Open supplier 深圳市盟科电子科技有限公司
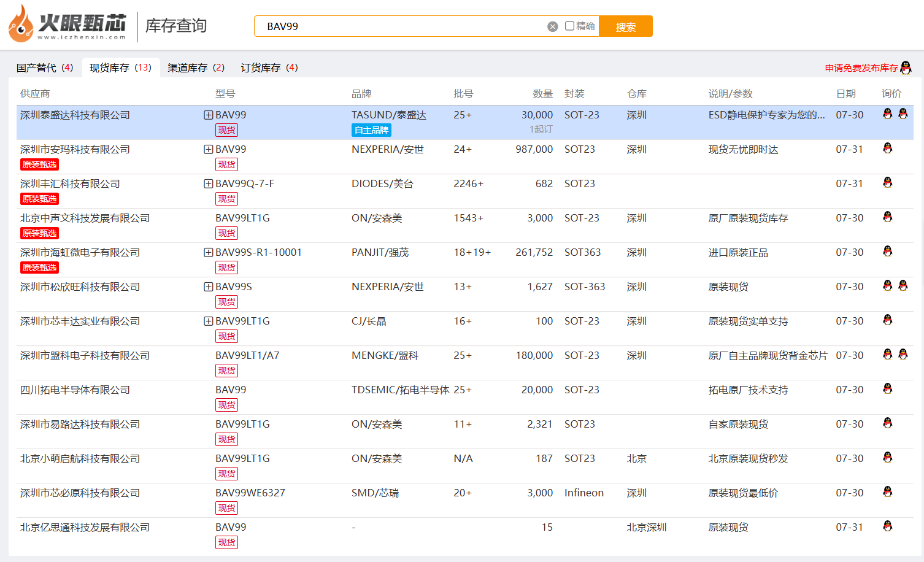 coord(85,355)
